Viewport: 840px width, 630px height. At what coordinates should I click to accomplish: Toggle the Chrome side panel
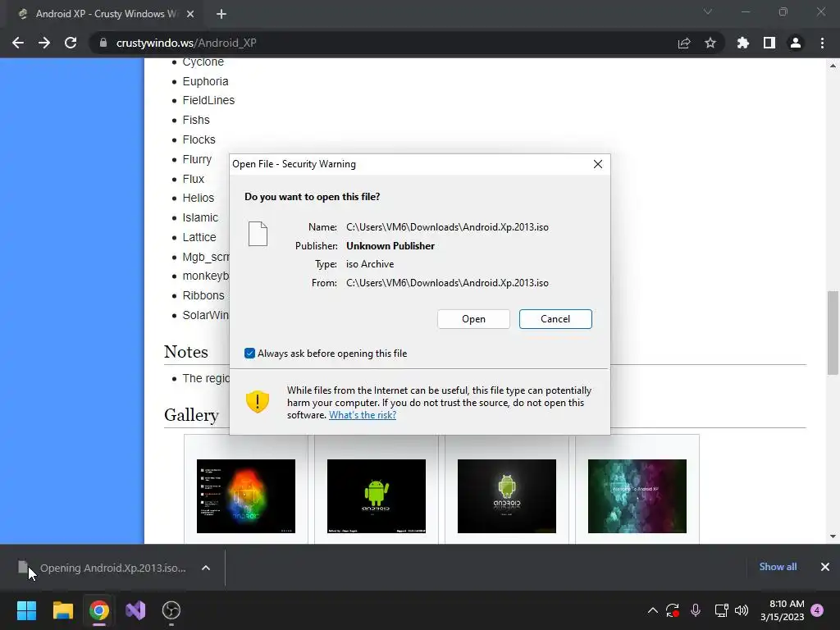[x=769, y=43]
